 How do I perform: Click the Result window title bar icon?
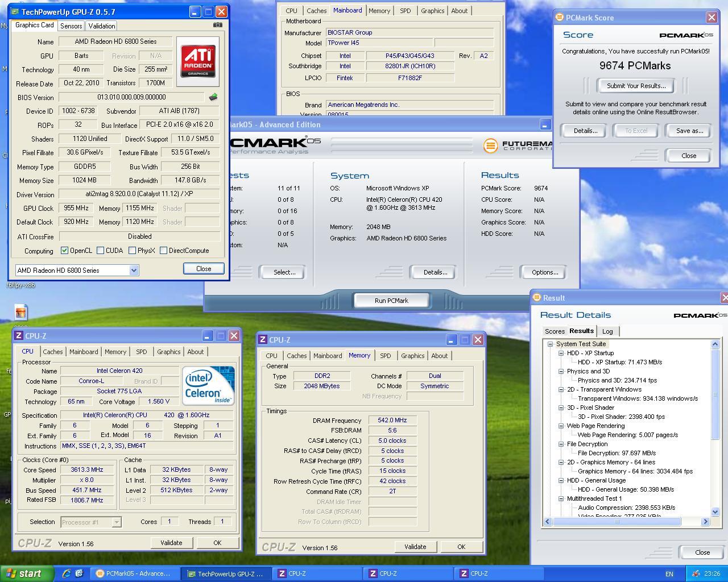click(537, 298)
